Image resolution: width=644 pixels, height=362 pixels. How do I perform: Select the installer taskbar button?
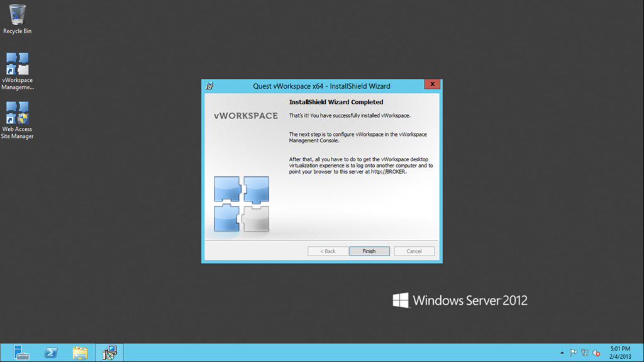(x=109, y=353)
